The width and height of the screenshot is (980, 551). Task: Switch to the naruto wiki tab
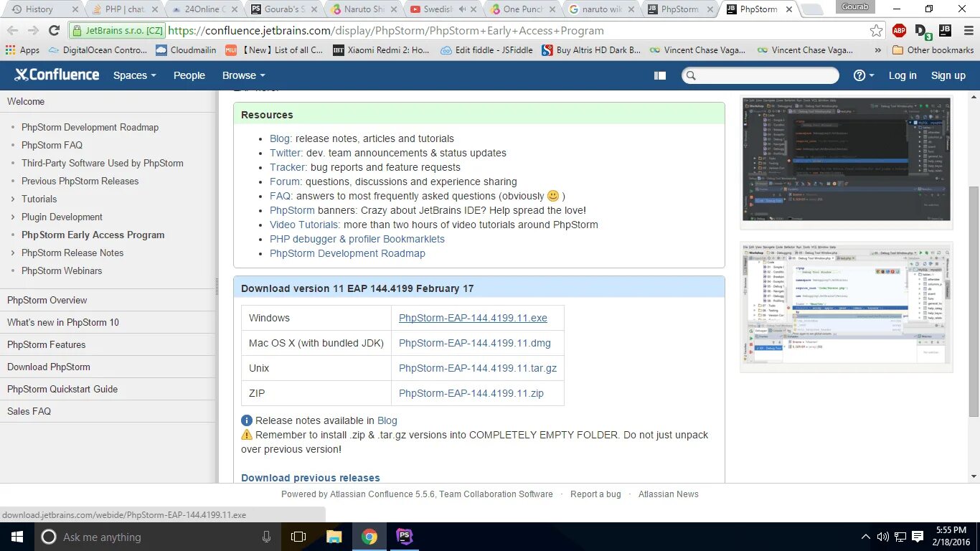point(601,9)
